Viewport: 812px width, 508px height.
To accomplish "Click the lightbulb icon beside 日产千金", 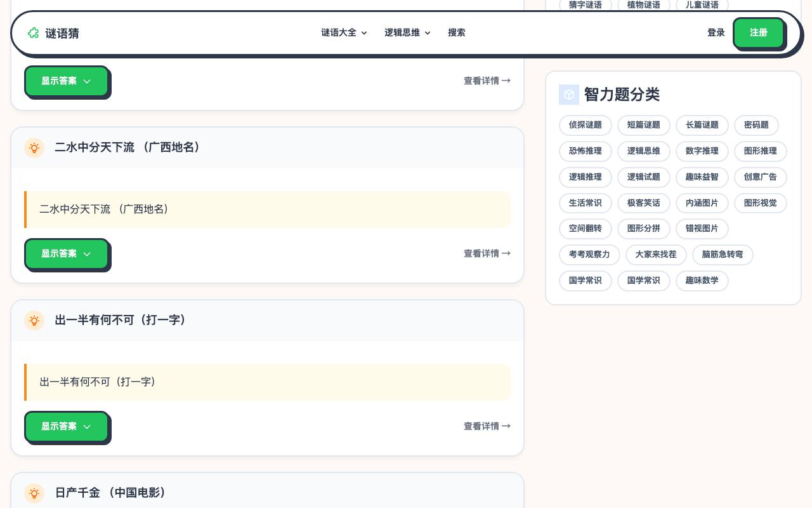I will [x=34, y=493].
